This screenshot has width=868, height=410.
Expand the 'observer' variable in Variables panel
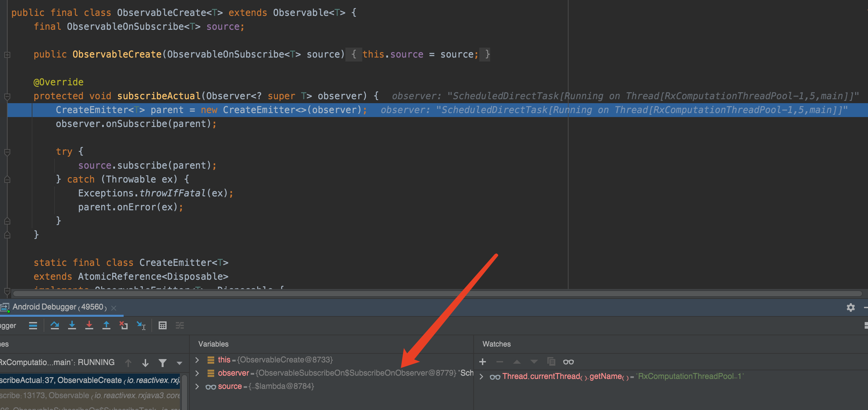[x=197, y=373]
